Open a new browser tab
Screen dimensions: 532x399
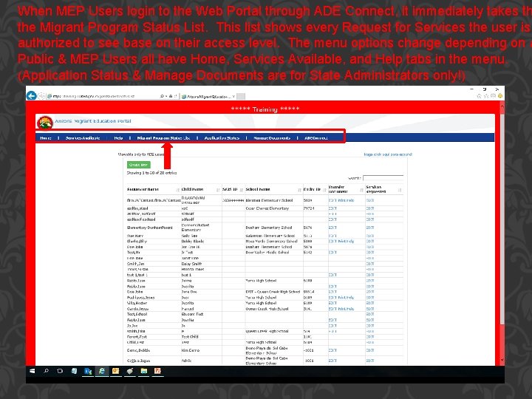click(241, 97)
